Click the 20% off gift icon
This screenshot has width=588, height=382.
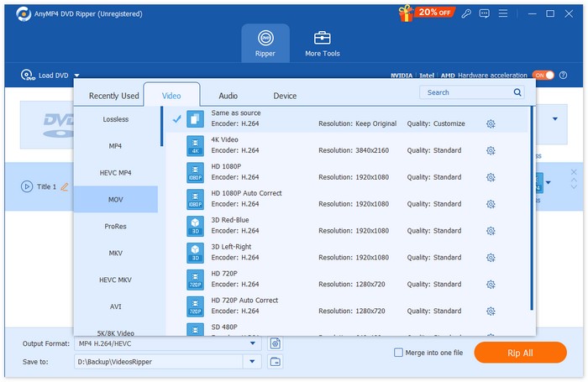pyautogui.click(x=407, y=13)
